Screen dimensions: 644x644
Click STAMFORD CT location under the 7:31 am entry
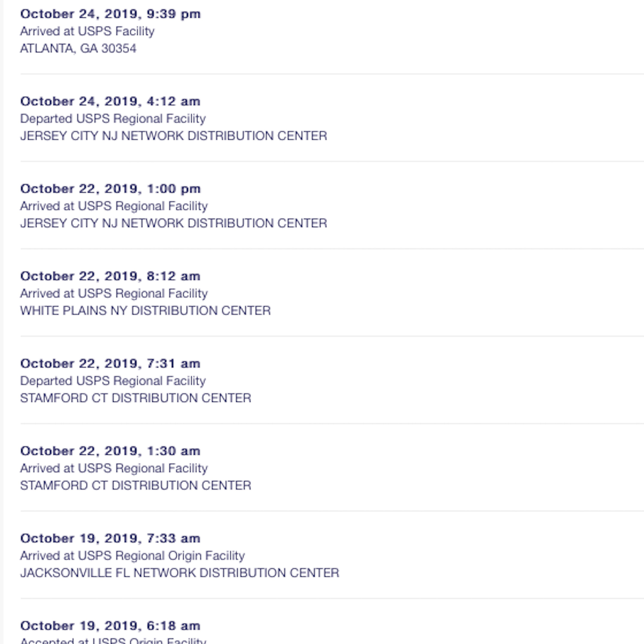[x=136, y=398]
